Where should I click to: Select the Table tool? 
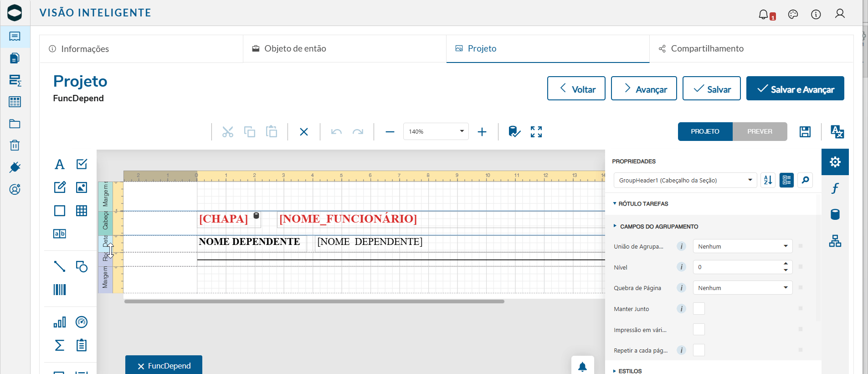[82, 211]
